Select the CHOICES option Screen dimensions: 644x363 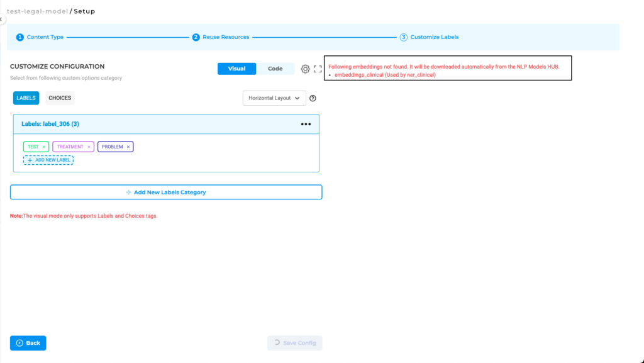click(59, 98)
